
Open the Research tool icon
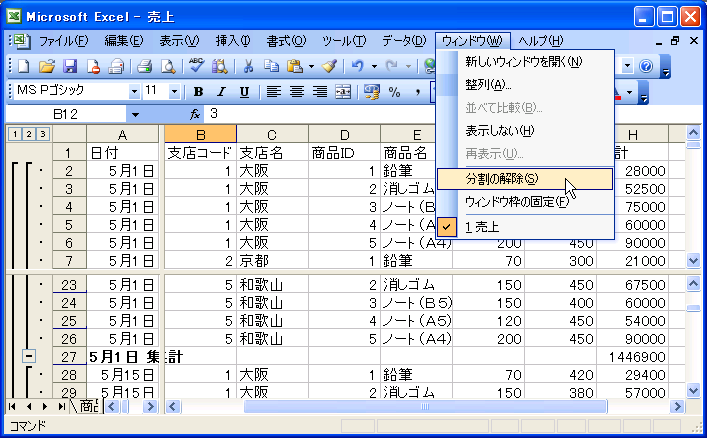pos(220,66)
